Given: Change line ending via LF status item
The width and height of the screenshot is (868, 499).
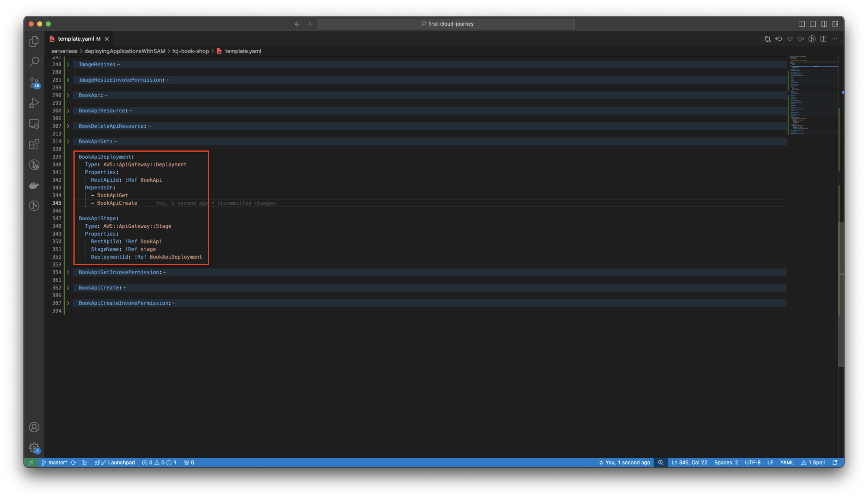Looking at the screenshot, I should [x=770, y=463].
